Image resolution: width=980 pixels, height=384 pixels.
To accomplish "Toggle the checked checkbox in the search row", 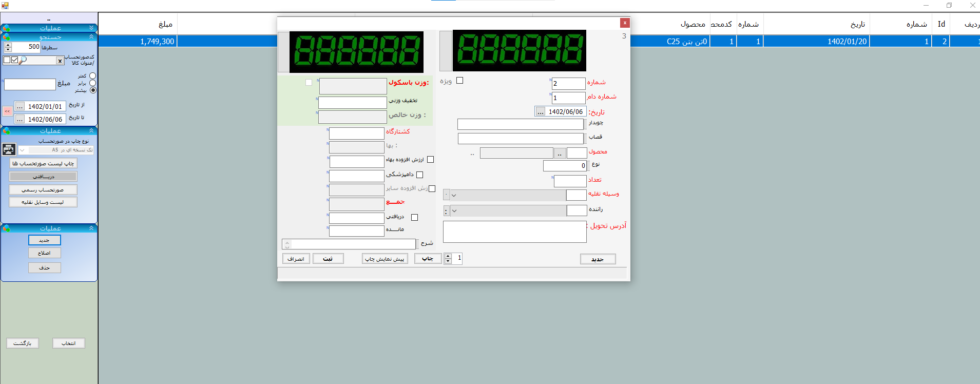I will tap(14, 60).
